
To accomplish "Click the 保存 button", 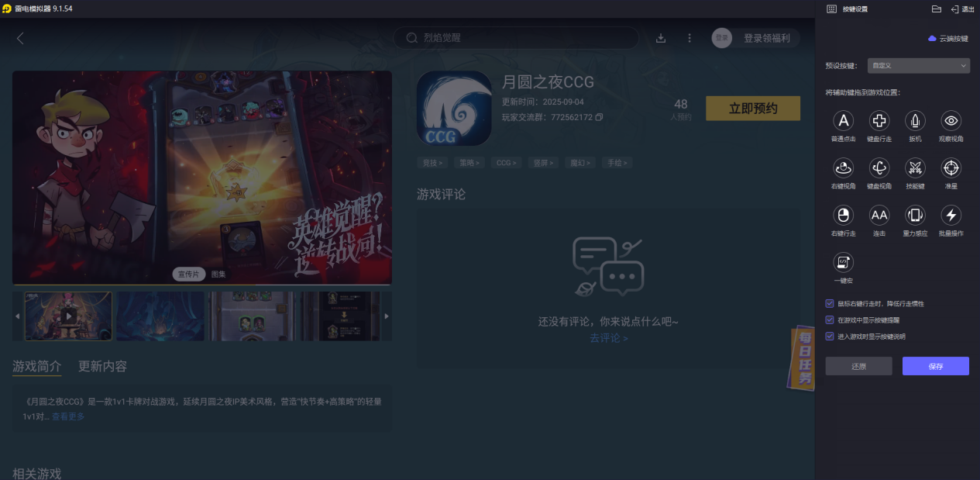I will point(936,366).
